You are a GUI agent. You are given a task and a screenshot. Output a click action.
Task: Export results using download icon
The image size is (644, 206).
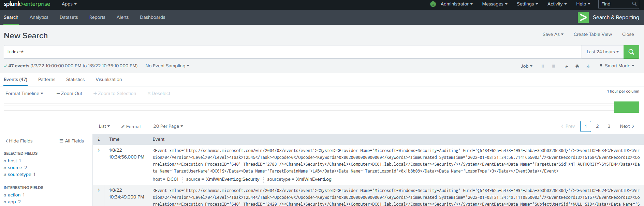[x=588, y=66]
